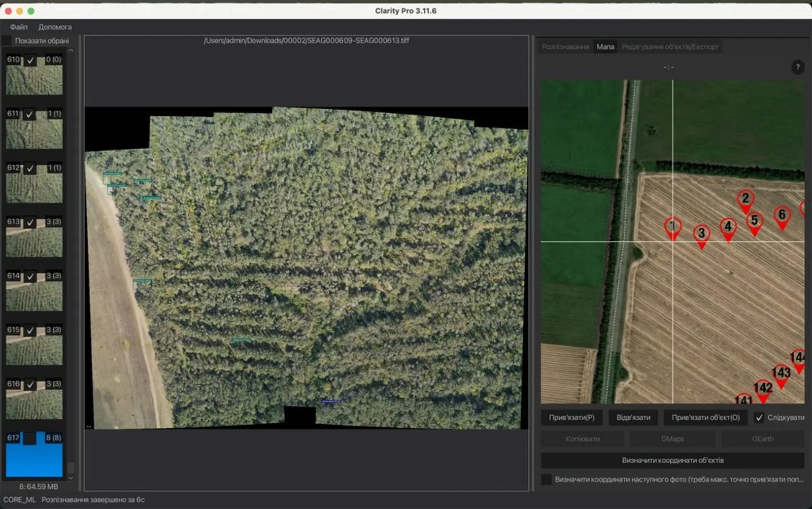Disable the Слідкувати checkbox

point(760,418)
